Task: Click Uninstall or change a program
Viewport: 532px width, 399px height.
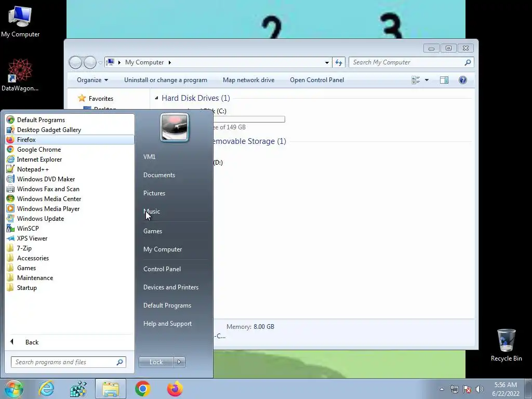Action: 166,79
